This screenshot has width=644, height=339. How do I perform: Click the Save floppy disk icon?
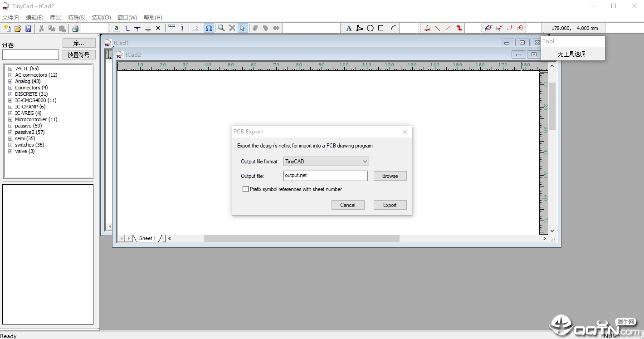click(x=28, y=28)
